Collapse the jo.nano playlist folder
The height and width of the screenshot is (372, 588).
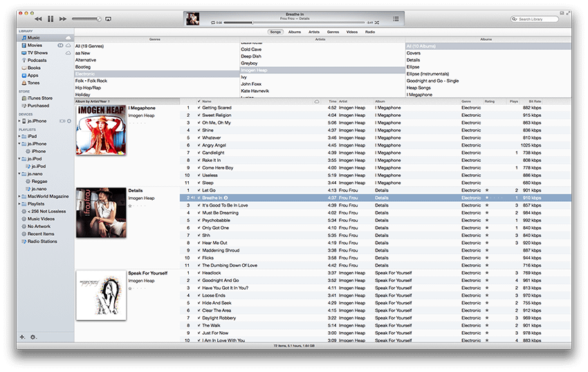(19, 174)
